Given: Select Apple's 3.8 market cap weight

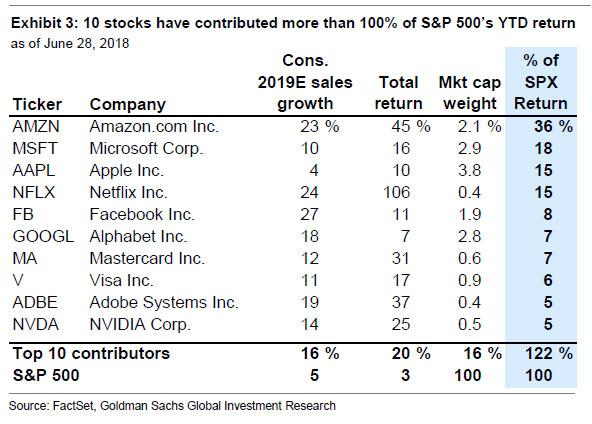Looking at the screenshot, I should [469, 170].
